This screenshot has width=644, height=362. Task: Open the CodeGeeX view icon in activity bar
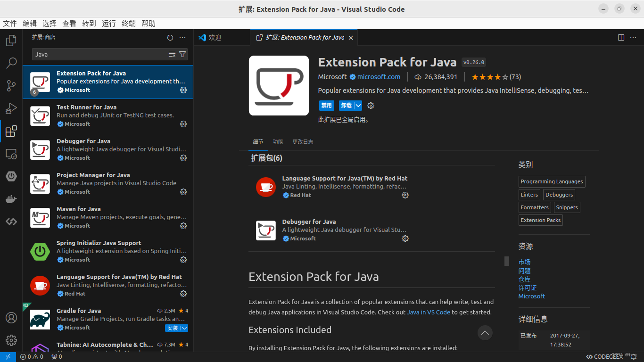[11, 222]
